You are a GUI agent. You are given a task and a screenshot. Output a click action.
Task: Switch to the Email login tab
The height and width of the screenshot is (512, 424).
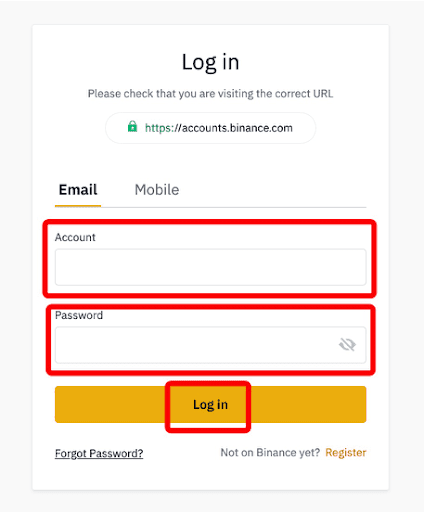click(x=78, y=190)
